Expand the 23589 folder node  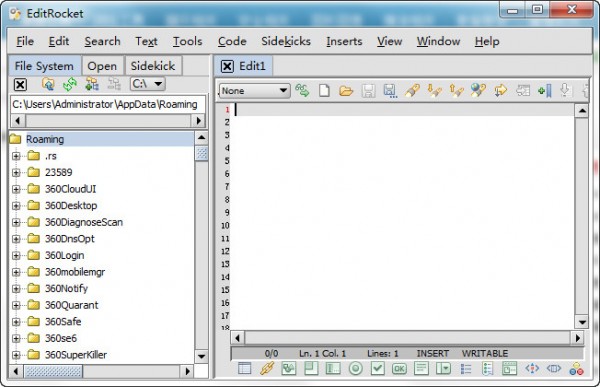[16, 173]
